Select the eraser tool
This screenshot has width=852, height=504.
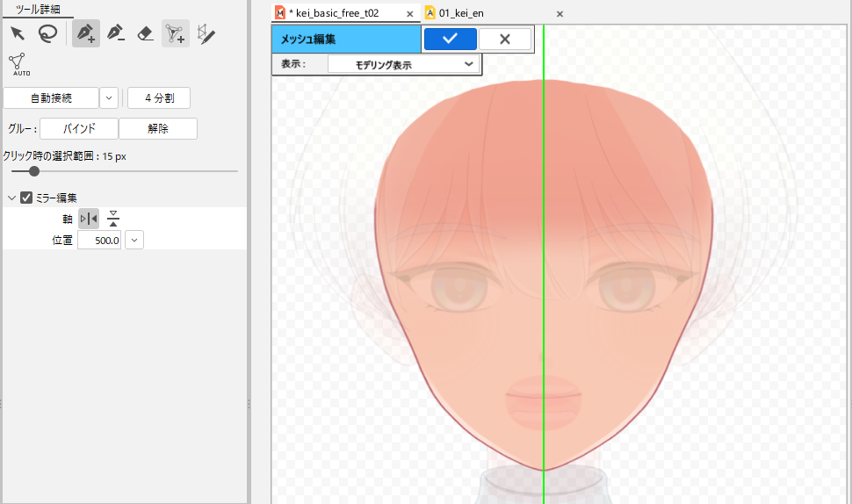pyautogui.click(x=146, y=34)
